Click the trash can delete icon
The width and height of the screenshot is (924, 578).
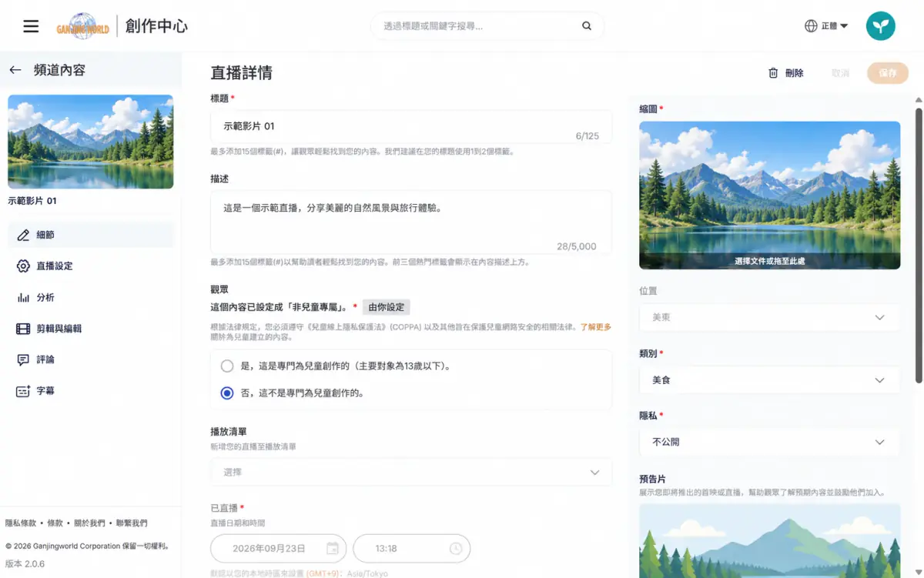point(773,73)
